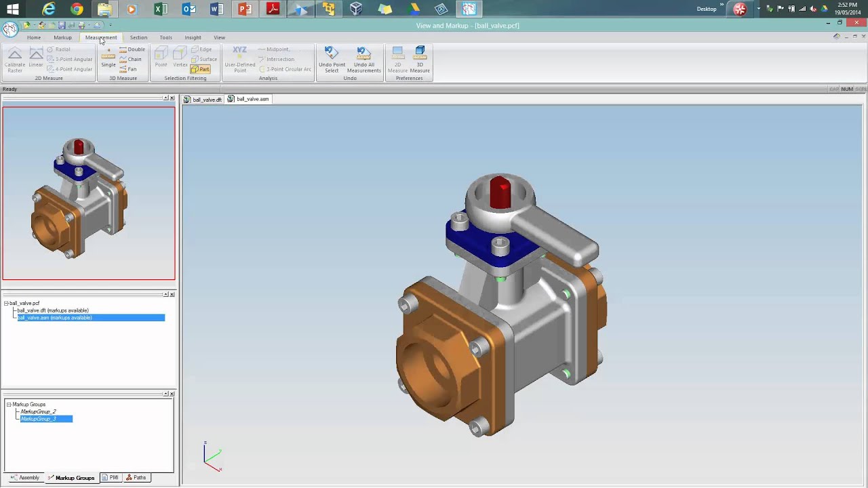868x488 pixels.
Task: Switch to the Section ribbon tab
Action: (138, 37)
